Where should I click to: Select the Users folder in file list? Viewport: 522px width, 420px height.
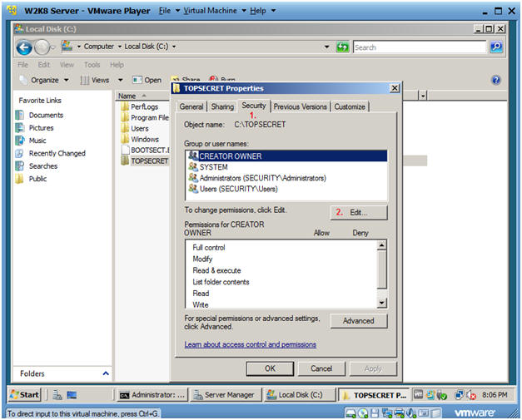click(140, 128)
